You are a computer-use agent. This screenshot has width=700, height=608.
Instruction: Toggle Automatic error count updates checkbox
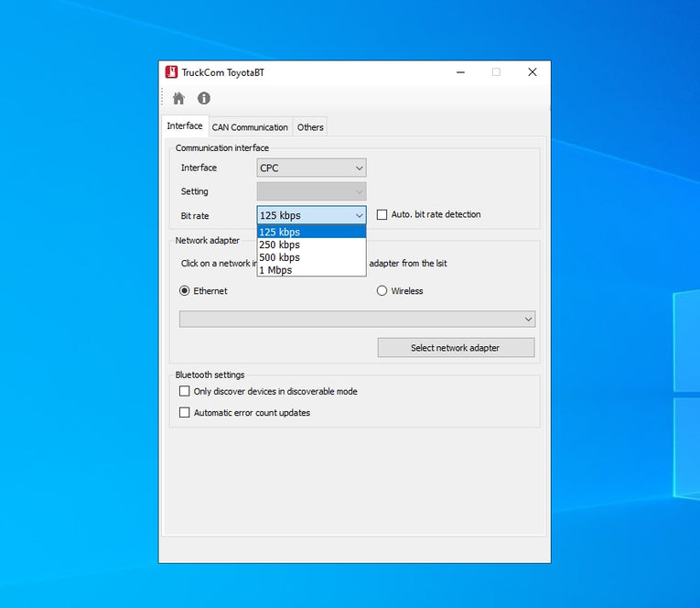tap(185, 413)
